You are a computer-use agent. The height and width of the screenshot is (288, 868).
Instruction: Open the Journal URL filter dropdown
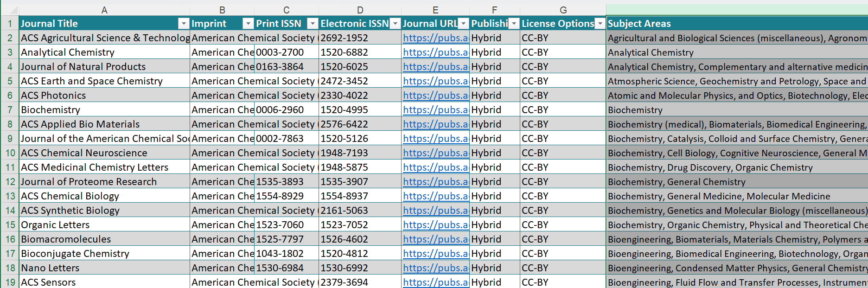[464, 24]
